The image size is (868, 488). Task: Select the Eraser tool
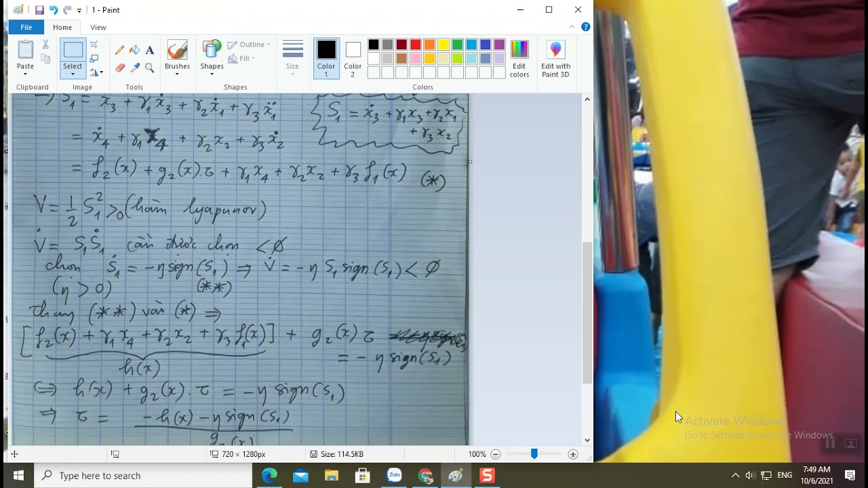point(120,68)
